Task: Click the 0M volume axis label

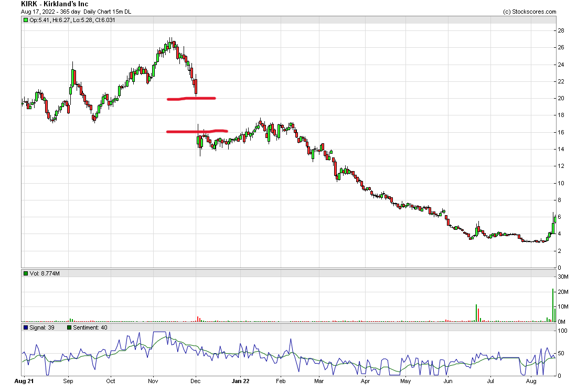Action: pyautogui.click(x=562, y=322)
